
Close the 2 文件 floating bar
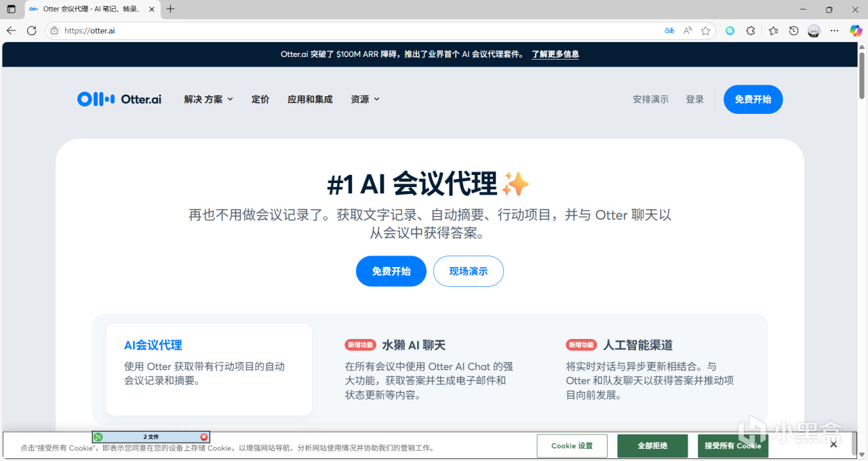coord(203,437)
